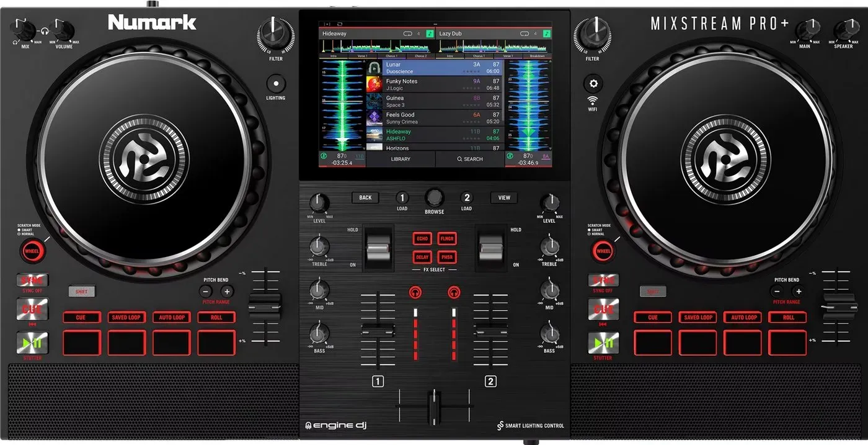The width and height of the screenshot is (868, 445).
Task: Click deck 2 pitch fader
Action: (838, 307)
